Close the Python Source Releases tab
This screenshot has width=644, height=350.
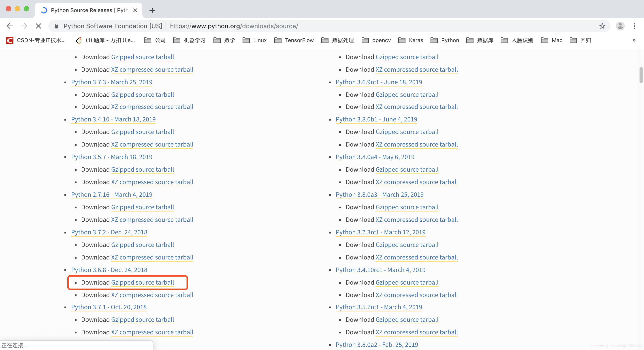(x=135, y=10)
